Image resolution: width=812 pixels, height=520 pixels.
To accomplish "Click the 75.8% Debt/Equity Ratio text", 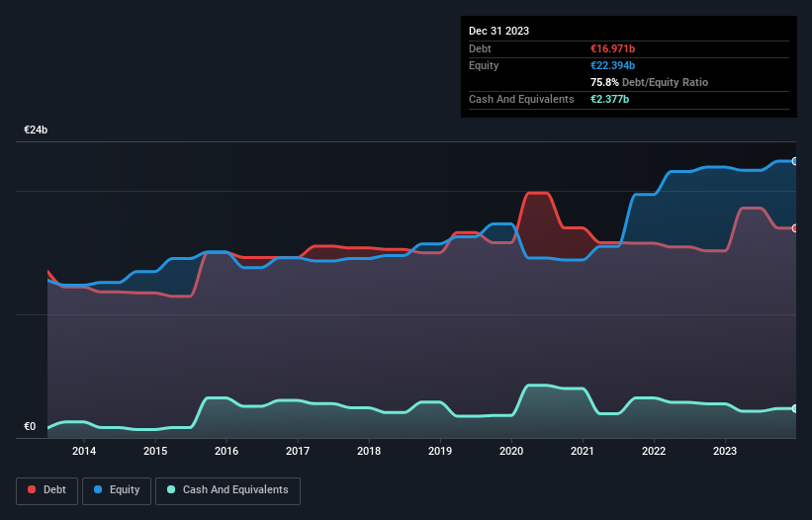I will pos(650,82).
